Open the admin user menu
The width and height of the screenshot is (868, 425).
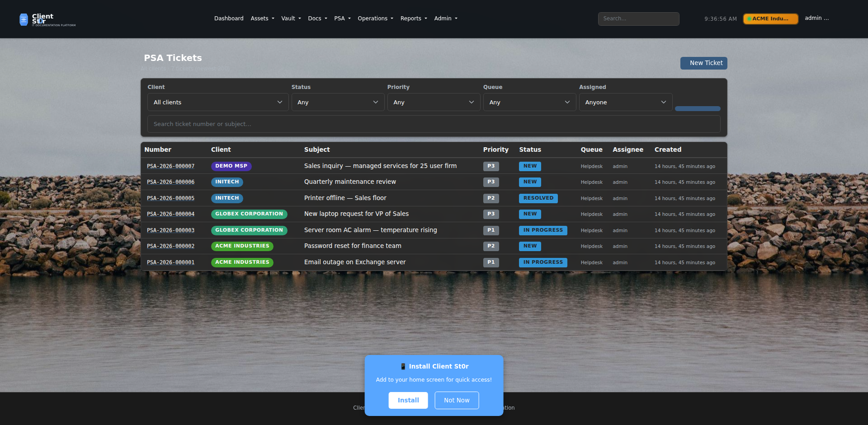[816, 18]
